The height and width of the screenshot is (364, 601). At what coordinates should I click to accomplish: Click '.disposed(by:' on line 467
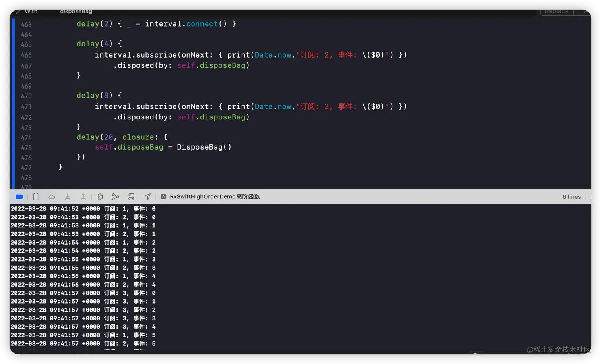[143, 65]
